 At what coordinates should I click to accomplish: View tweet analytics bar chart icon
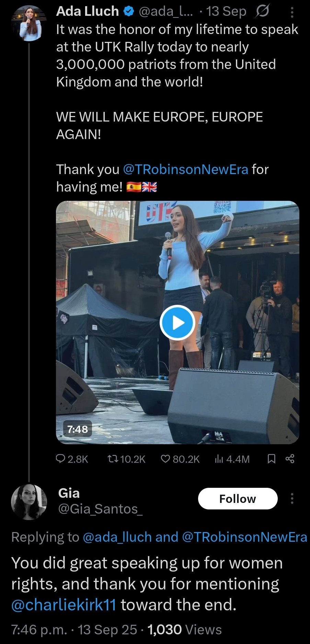coord(219,459)
